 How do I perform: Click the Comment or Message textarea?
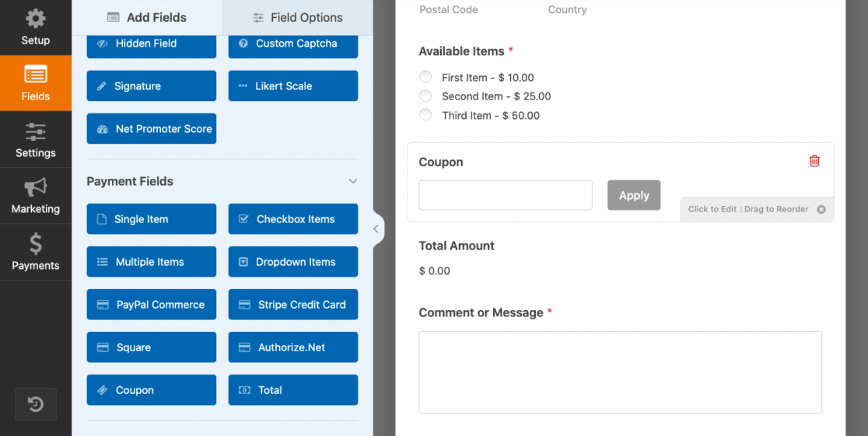pyautogui.click(x=620, y=372)
